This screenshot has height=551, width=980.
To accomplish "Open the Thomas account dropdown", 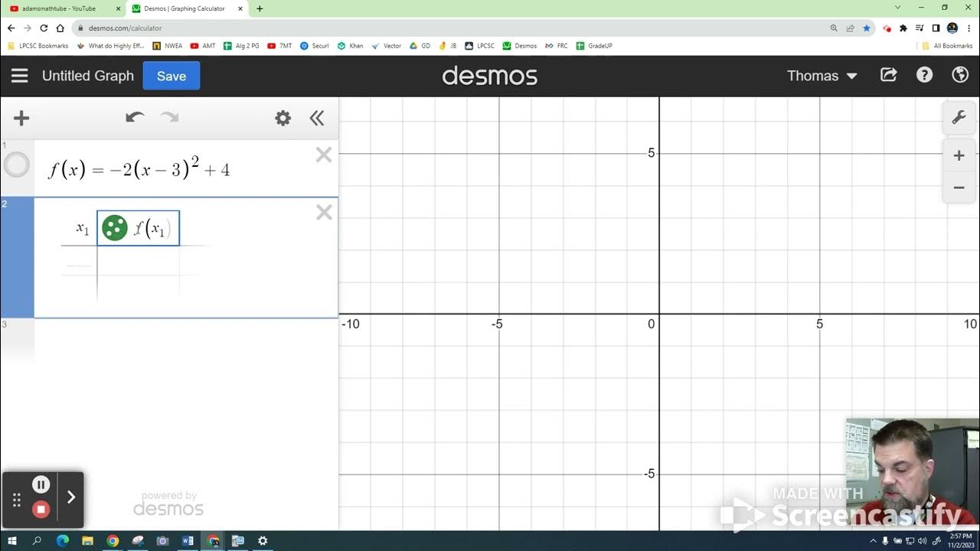I will pyautogui.click(x=822, y=76).
